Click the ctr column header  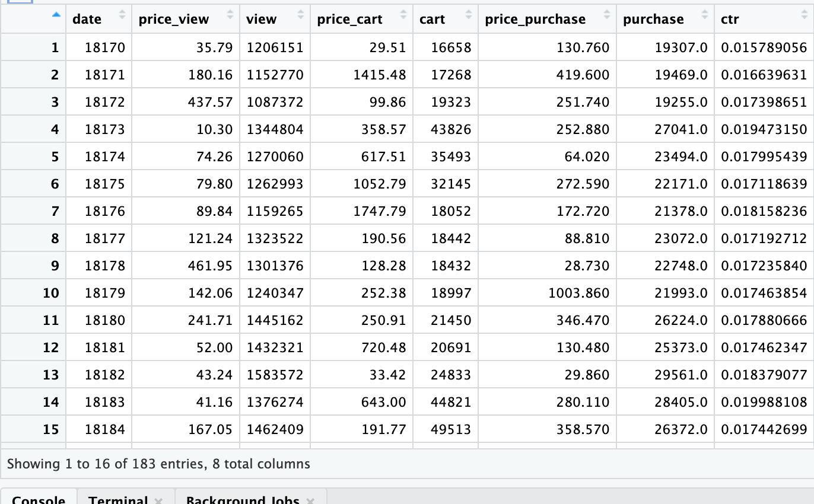730,19
